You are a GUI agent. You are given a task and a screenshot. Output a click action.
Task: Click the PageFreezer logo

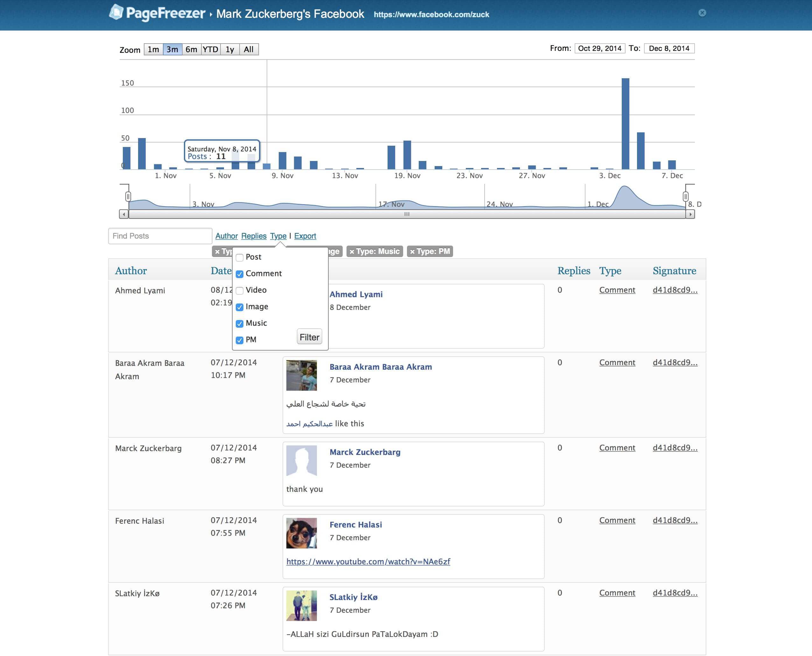pos(157,13)
